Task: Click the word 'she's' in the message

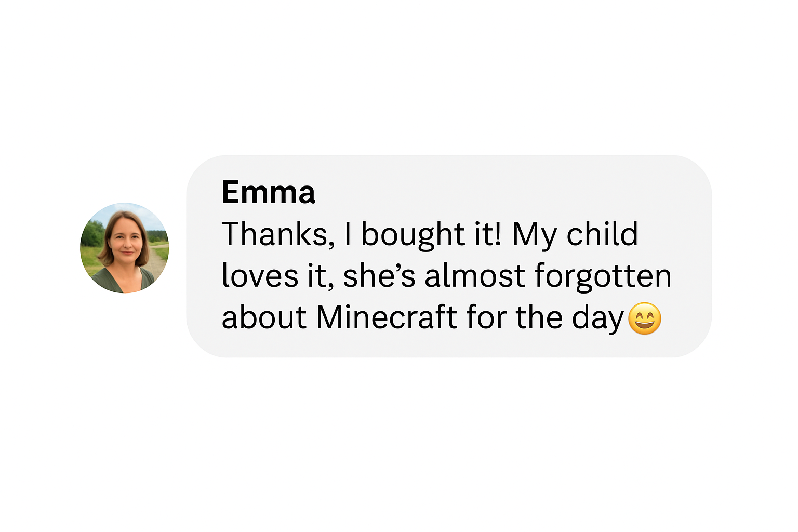Action: pos(379,275)
